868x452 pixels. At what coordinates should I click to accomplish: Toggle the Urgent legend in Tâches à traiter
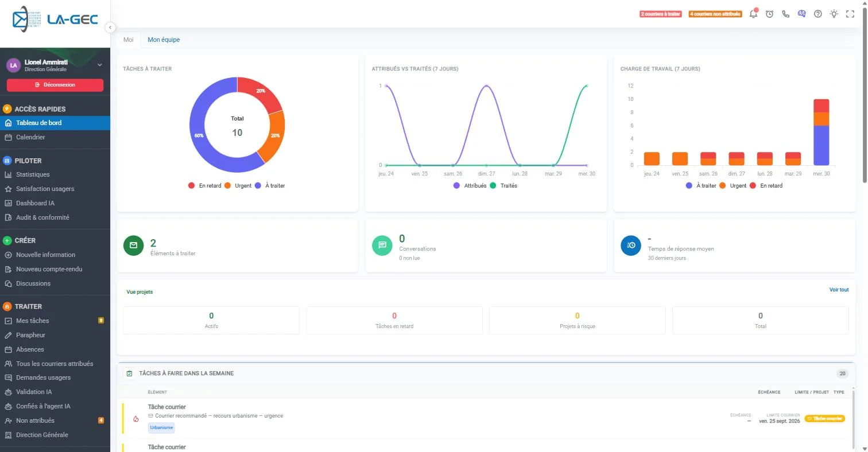pos(238,186)
